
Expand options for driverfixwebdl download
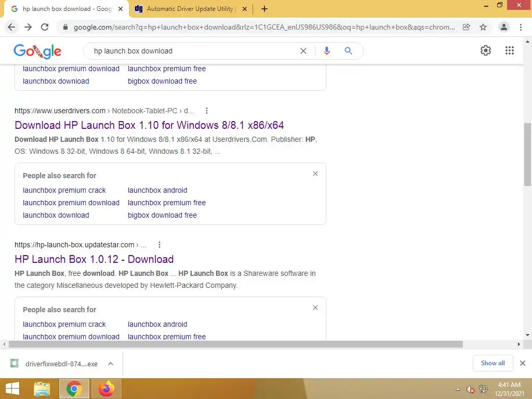(x=111, y=364)
